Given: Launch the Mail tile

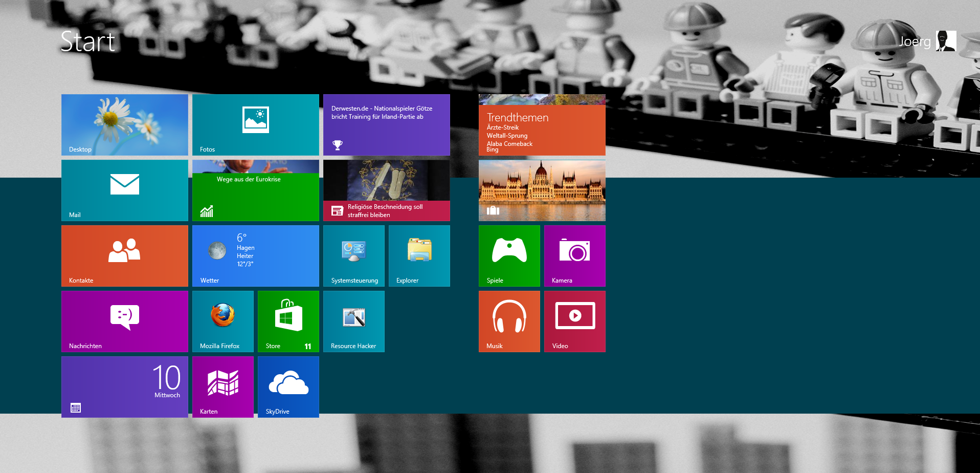Looking at the screenshot, I should tap(125, 190).
